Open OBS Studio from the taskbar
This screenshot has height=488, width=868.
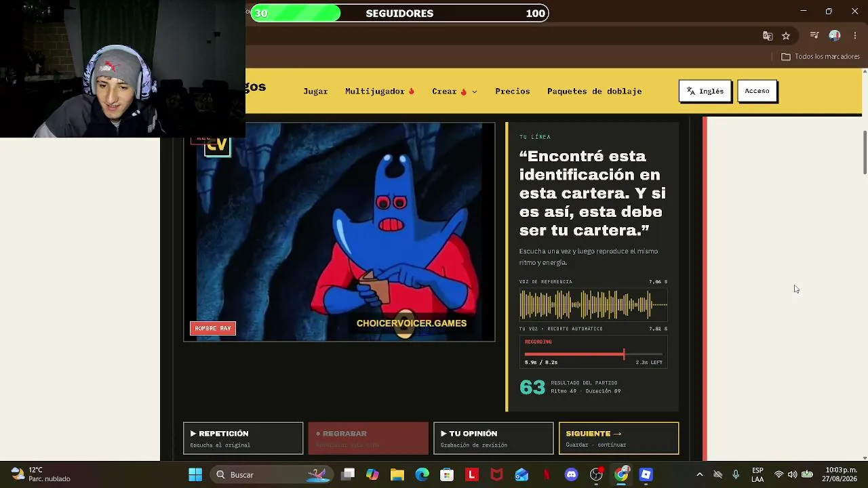[596, 474]
